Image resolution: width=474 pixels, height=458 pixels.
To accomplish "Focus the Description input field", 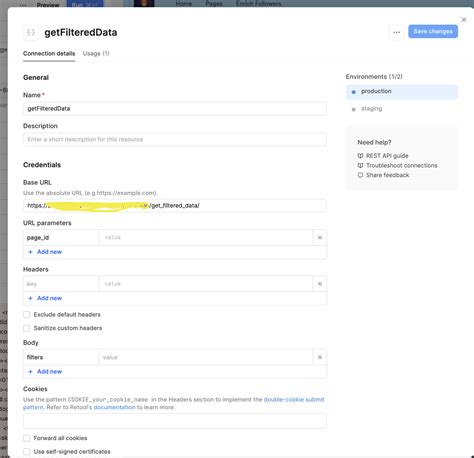I will (175, 139).
